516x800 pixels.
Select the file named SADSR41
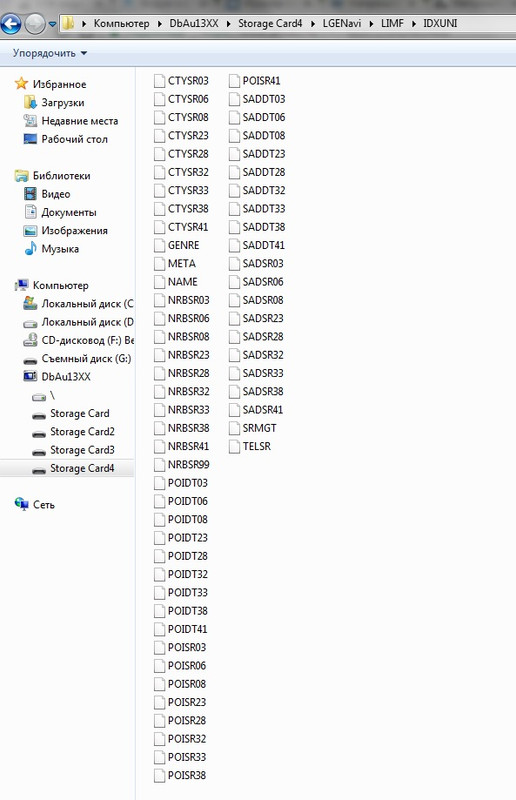(x=263, y=410)
